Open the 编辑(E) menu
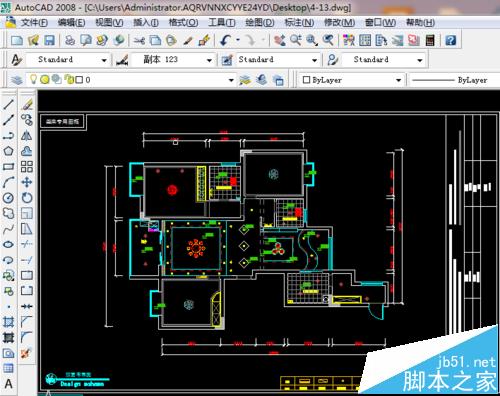 (x=71, y=23)
